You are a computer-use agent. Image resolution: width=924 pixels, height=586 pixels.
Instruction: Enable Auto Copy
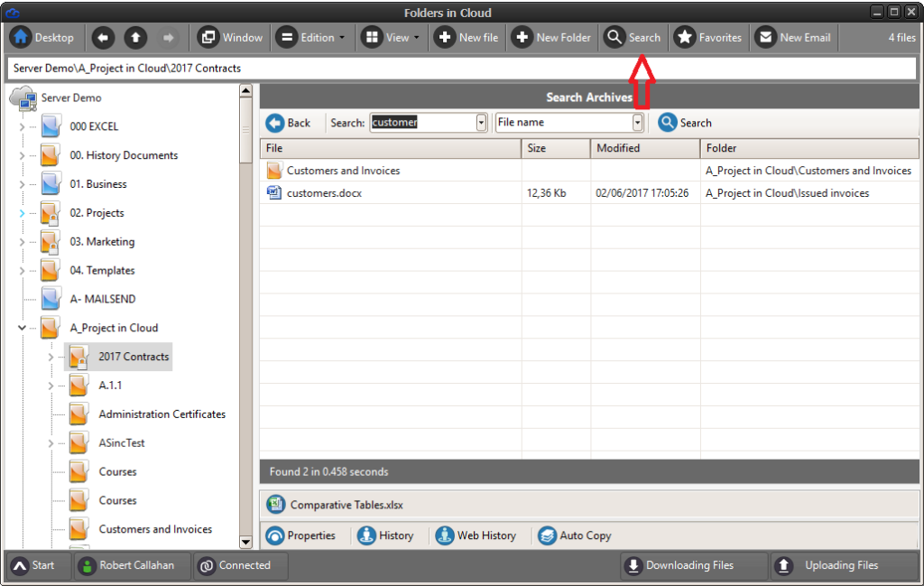point(574,535)
